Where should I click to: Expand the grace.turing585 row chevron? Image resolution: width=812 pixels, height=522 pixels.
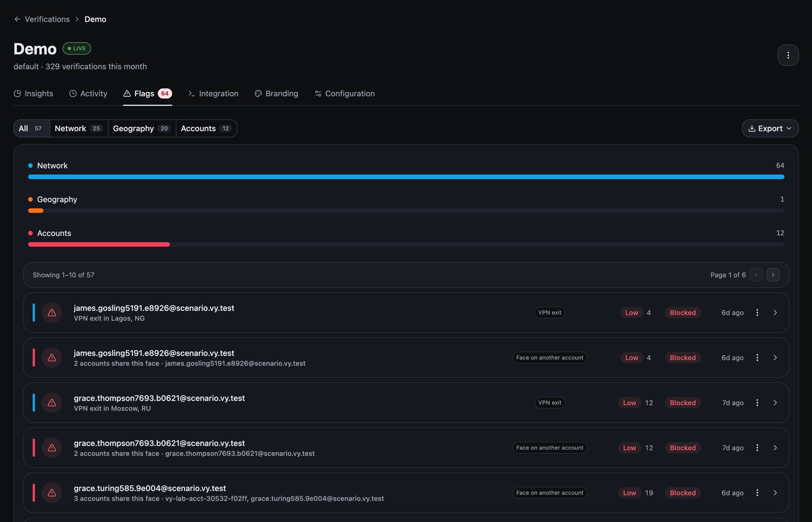point(775,493)
